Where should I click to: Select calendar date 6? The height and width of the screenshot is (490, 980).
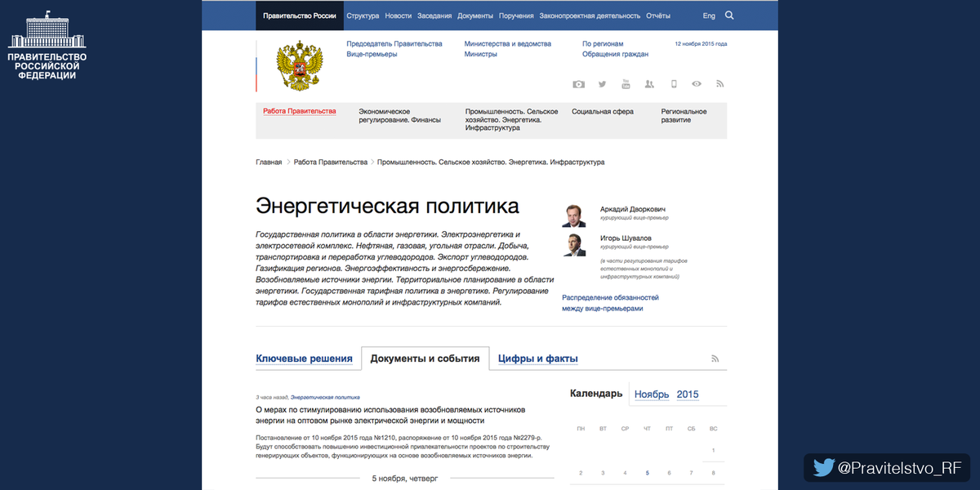669,472
